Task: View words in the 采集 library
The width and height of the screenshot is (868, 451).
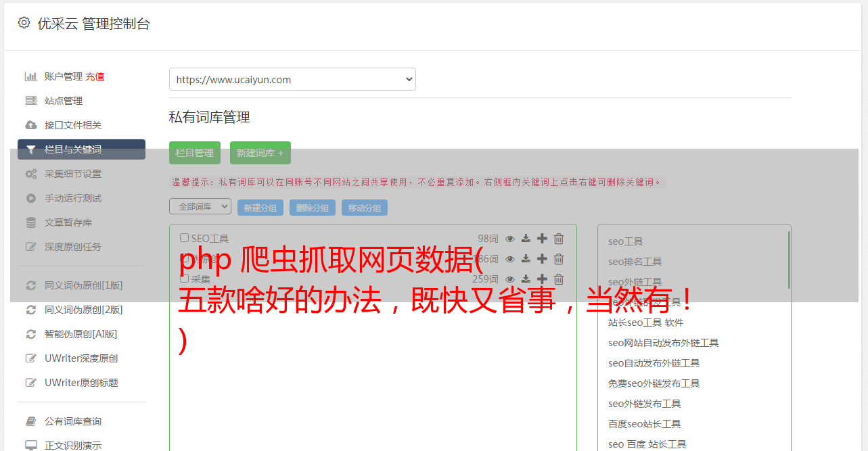Action: [x=510, y=279]
